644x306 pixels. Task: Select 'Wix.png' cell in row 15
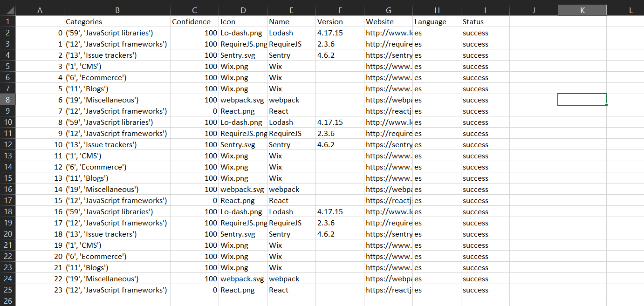pyautogui.click(x=243, y=178)
